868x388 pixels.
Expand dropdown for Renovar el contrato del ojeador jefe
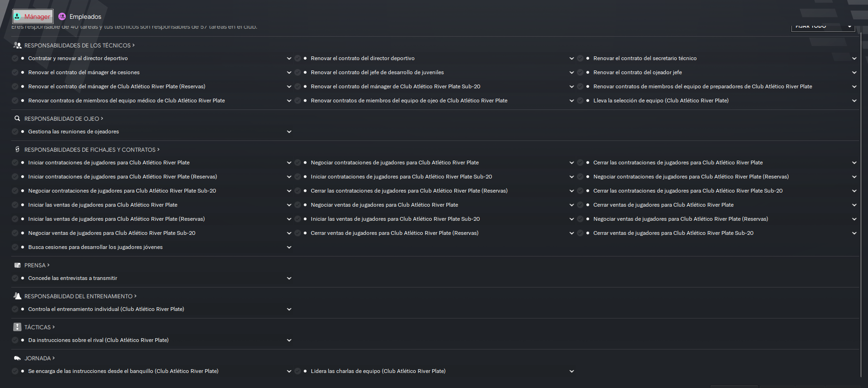(854, 72)
